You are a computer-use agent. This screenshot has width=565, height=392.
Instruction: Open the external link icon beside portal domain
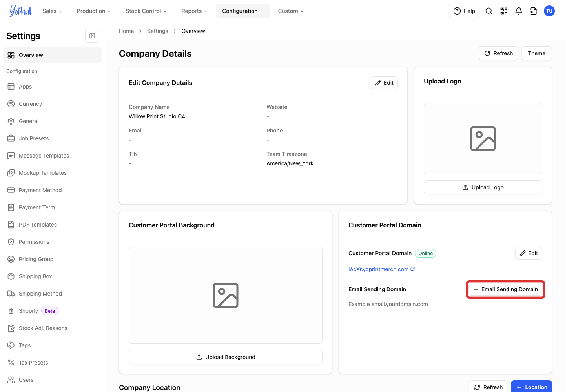[413, 269]
